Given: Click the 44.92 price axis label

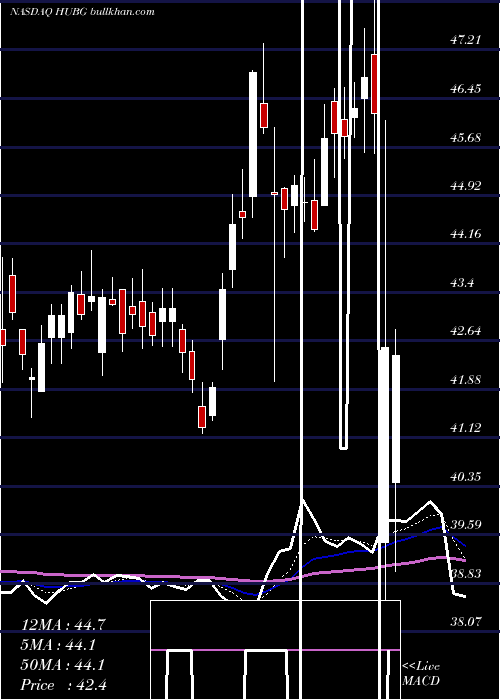Looking at the screenshot, I should pos(466,186).
